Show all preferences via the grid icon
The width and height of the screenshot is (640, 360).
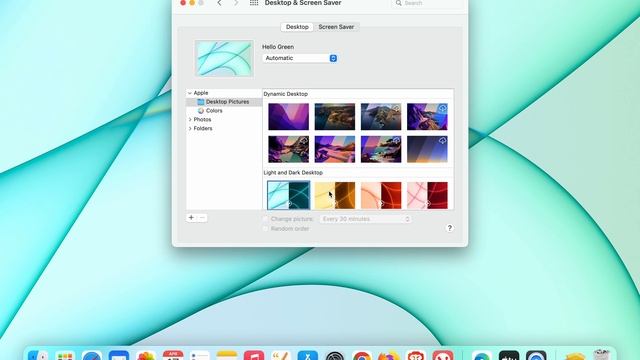click(x=254, y=3)
